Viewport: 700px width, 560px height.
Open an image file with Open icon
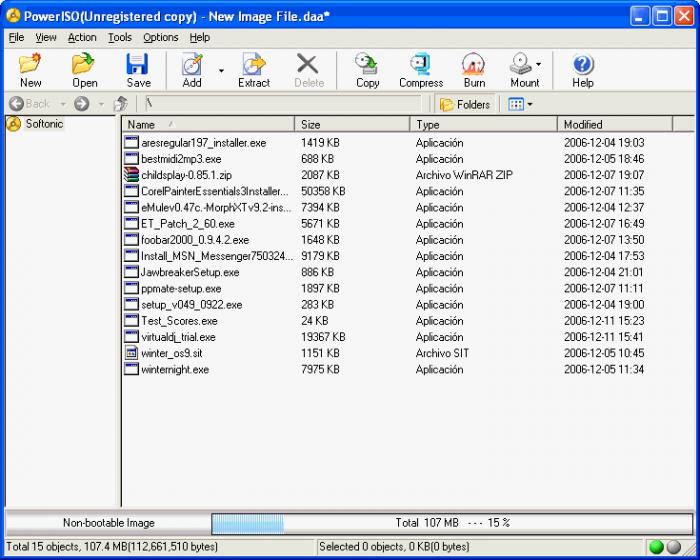coord(84,70)
